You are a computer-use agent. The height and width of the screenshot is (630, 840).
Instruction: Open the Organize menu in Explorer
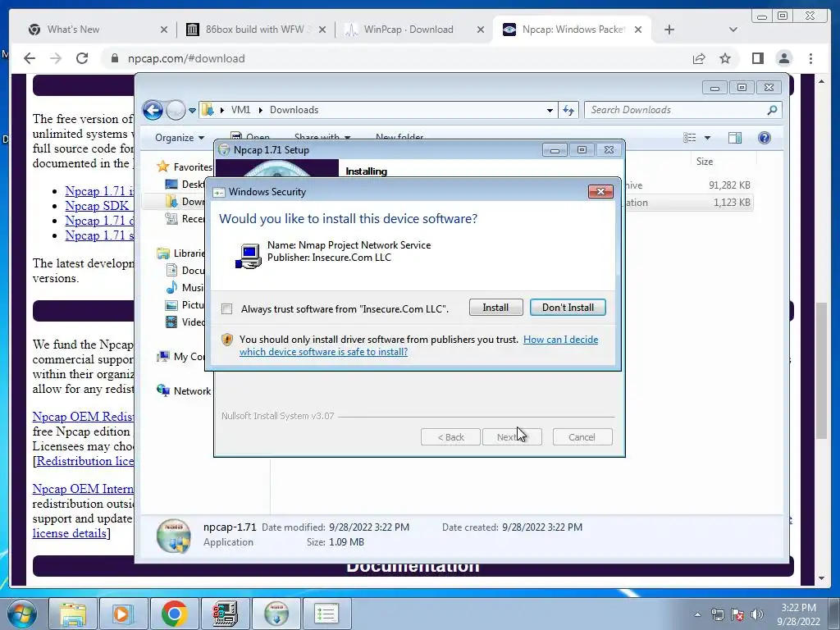(x=180, y=138)
